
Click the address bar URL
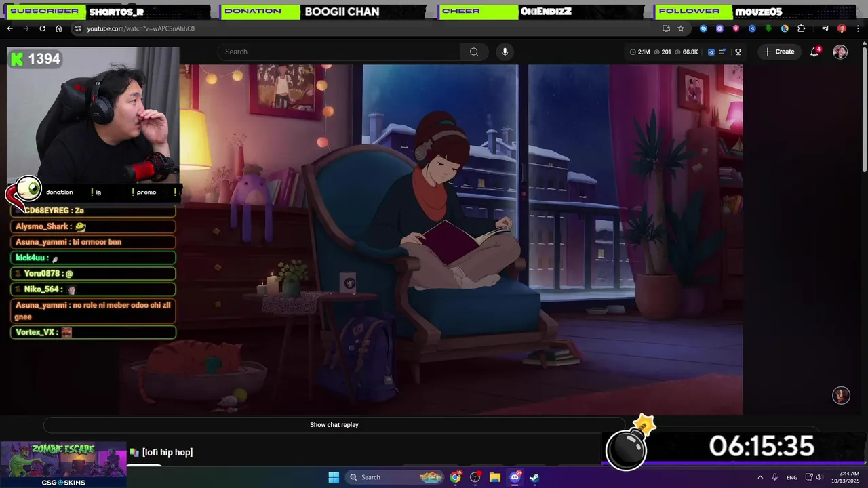click(x=140, y=28)
